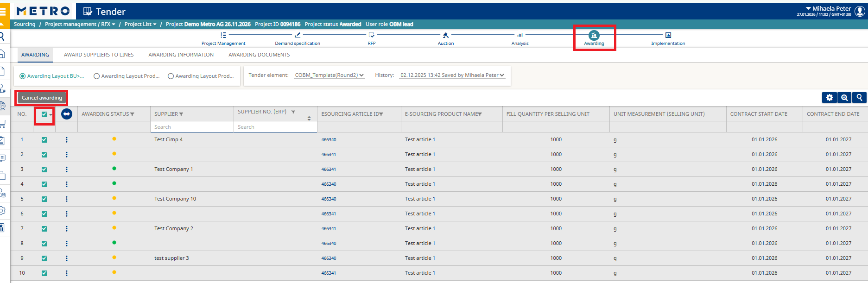
Task: Click the CONTRACT START DATE column header
Action: pyautogui.click(x=759, y=114)
